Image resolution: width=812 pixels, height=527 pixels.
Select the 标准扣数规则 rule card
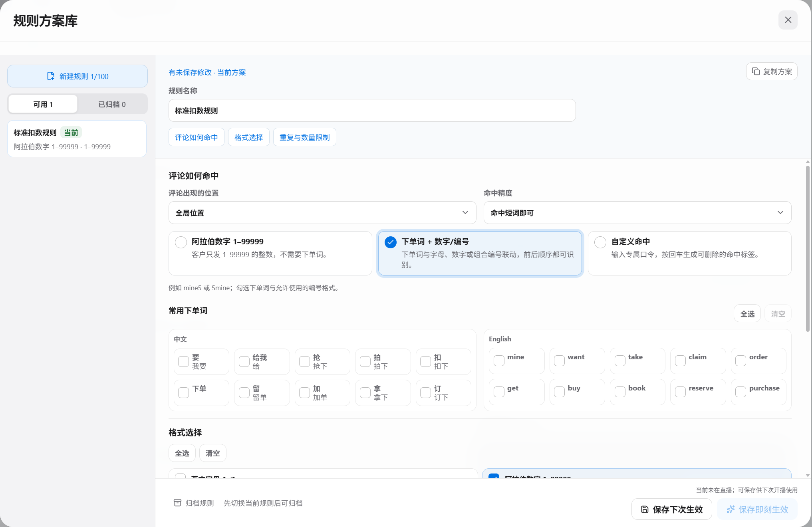77,139
